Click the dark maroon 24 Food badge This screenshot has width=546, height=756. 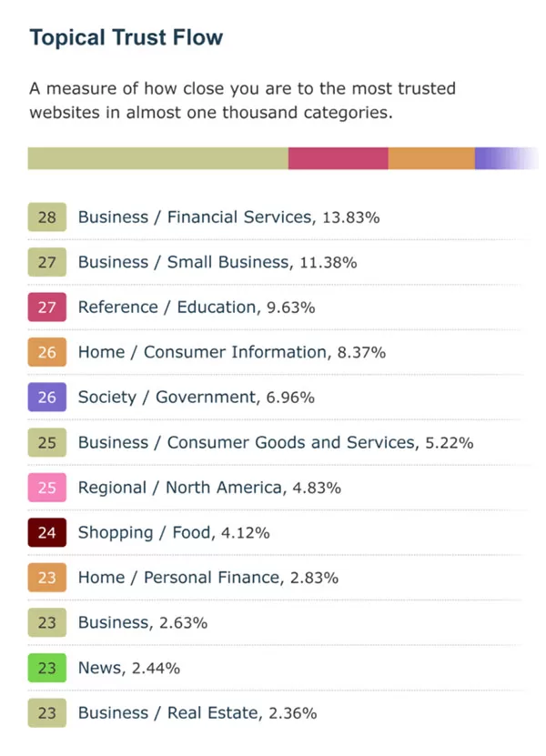[x=46, y=533]
